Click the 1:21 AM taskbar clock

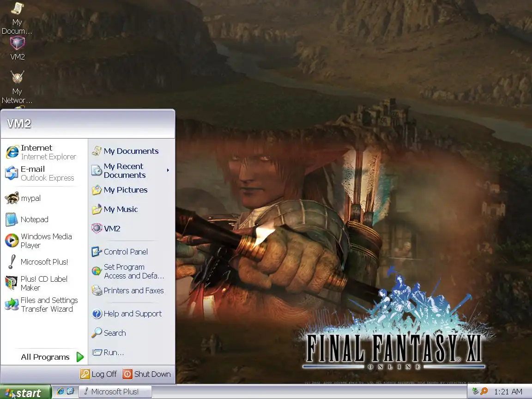(x=508, y=392)
